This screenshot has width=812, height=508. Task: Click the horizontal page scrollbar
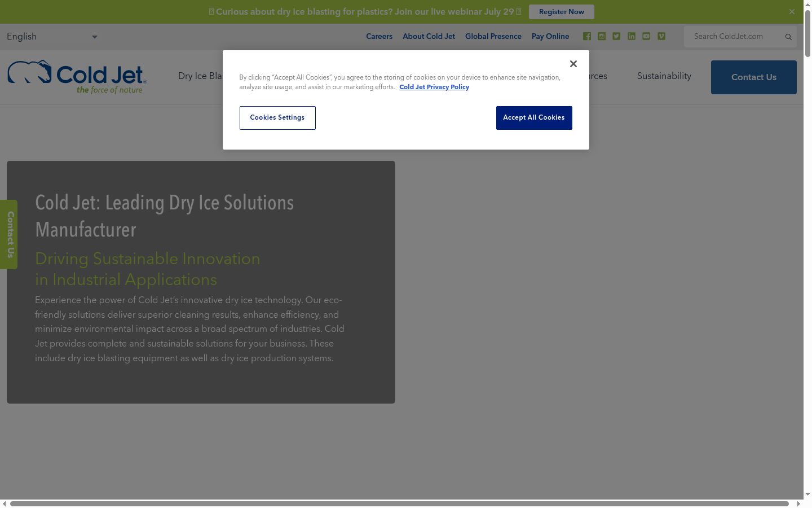(399, 503)
